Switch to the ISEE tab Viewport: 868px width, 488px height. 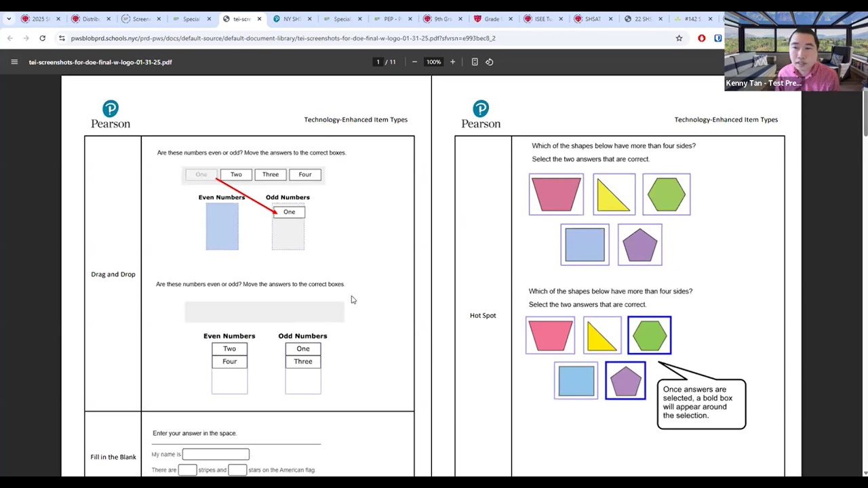click(542, 19)
